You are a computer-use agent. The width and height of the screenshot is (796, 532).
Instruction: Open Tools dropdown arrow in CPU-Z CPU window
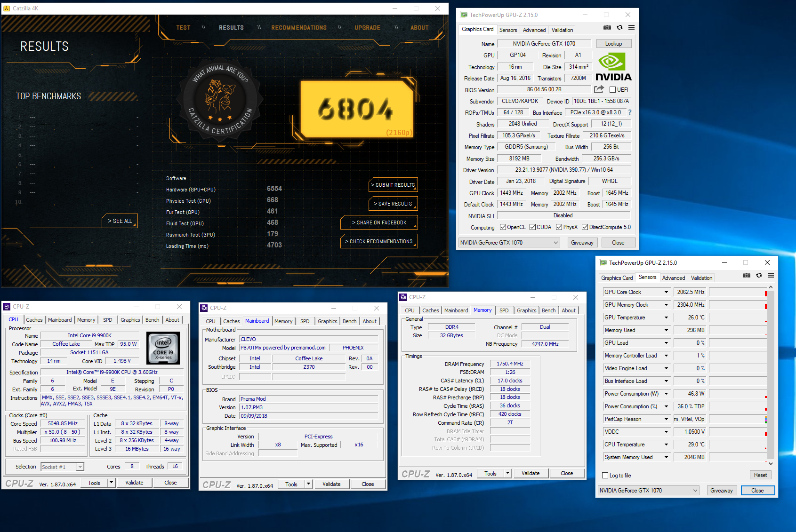click(111, 483)
